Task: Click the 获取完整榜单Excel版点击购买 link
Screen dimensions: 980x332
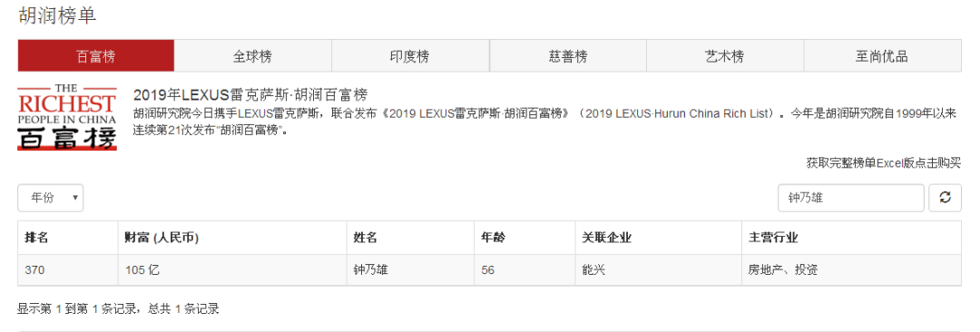Action: (883, 163)
